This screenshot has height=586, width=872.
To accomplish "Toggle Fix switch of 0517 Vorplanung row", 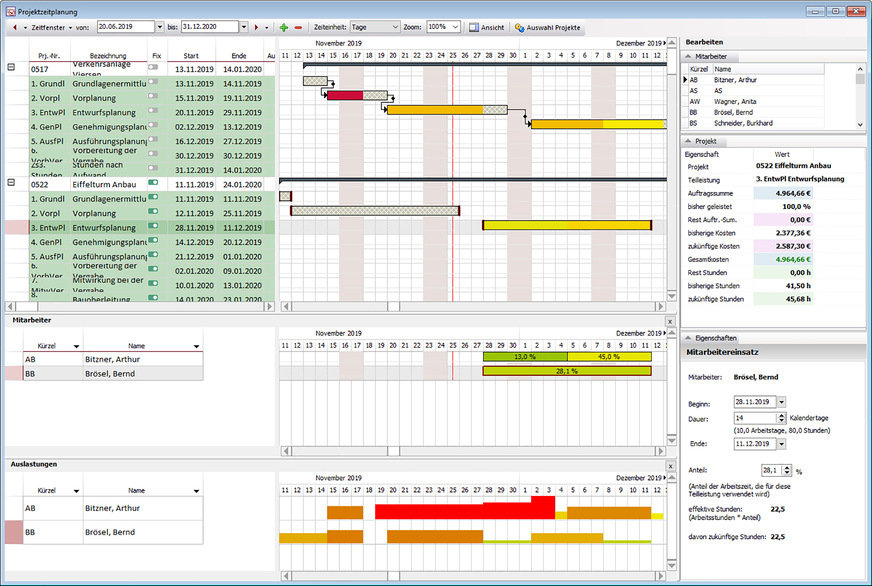I will point(153,96).
